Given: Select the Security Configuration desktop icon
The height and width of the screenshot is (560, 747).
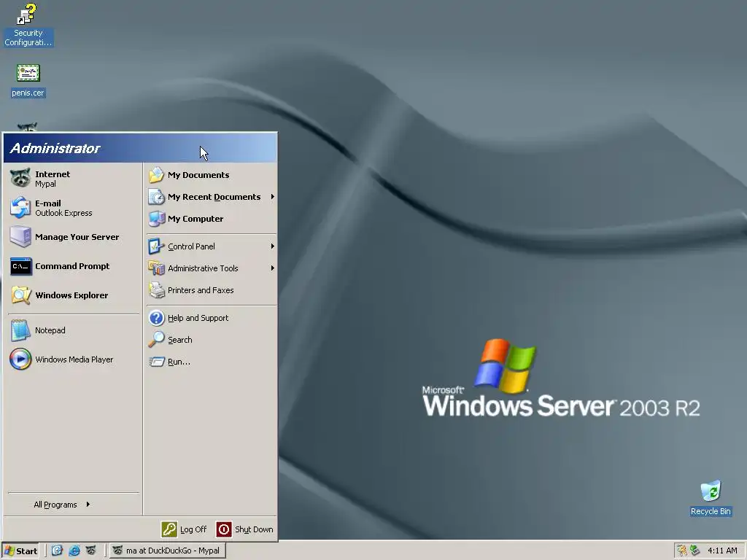Looking at the screenshot, I should coord(28,25).
